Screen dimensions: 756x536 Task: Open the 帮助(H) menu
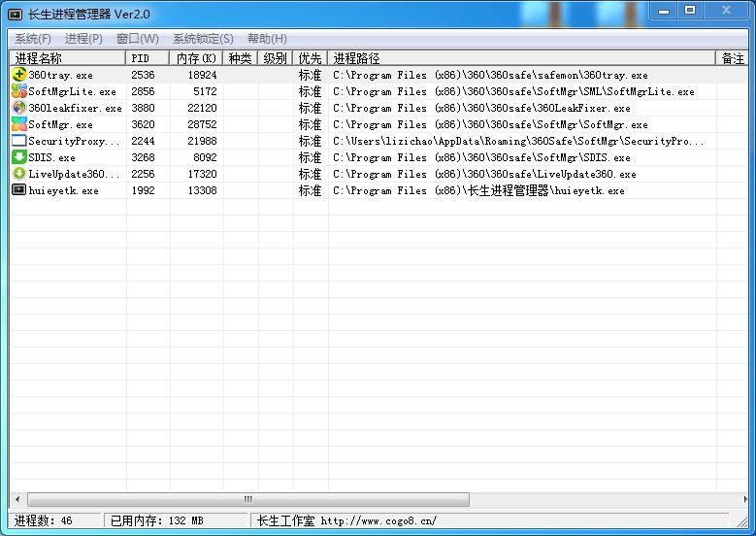(267, 39)
